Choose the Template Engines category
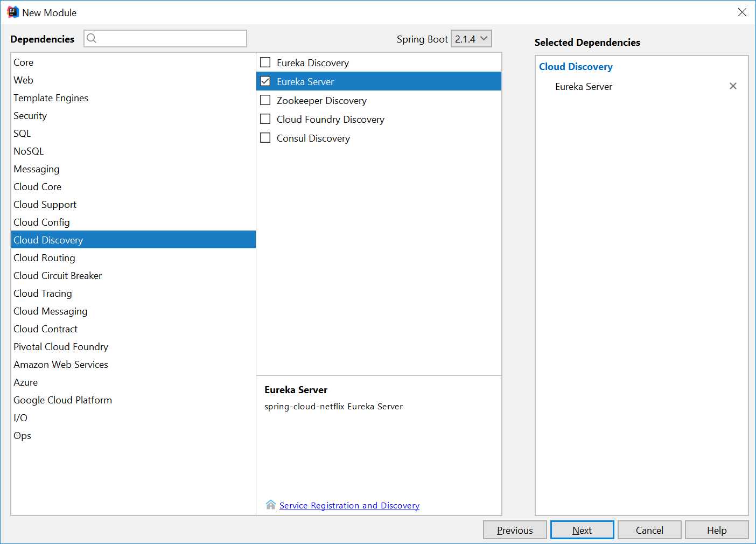The height and width of the screenshot is (544, 756). point(134,98)
